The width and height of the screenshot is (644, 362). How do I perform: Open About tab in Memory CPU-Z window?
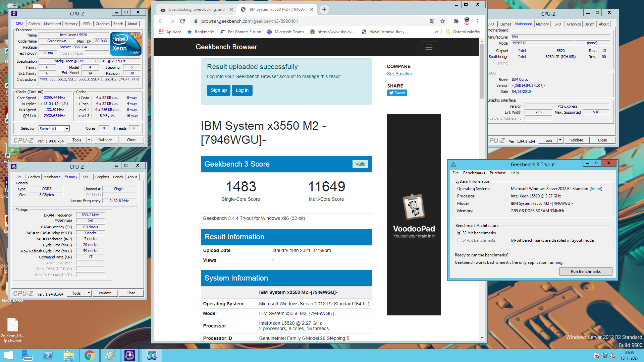tap(132, 177)
